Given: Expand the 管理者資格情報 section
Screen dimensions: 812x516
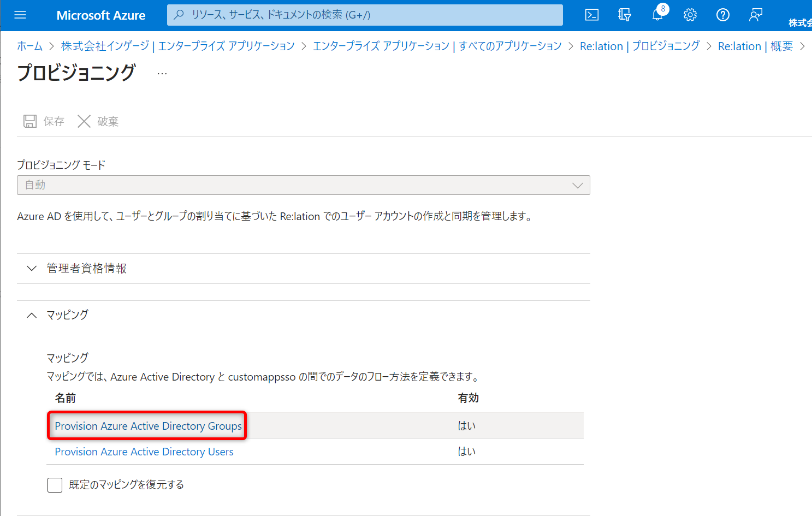Looking at the screenshot, I should pyautogui.click(x=86, y=268).
